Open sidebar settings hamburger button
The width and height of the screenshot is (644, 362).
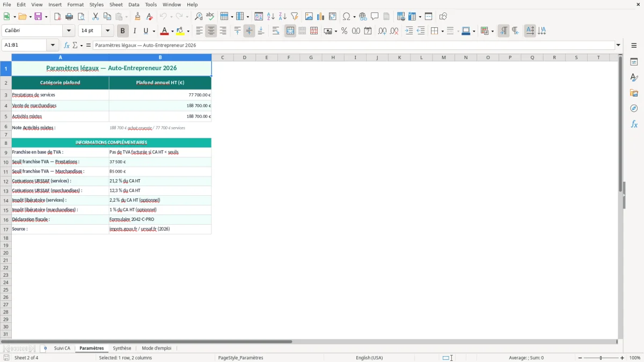point(634,46)
